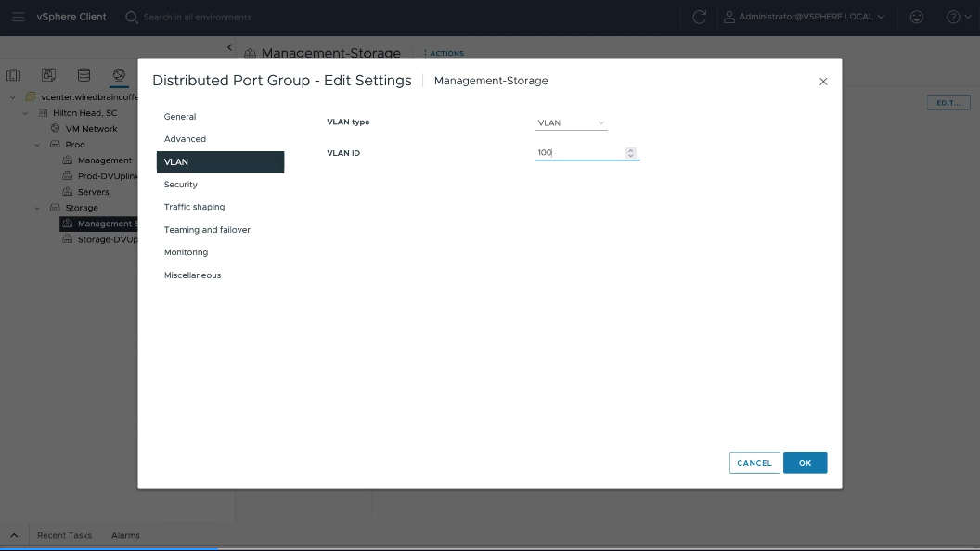Open the Administrator user account dropdown
Image resolution: width=980 pixels, height=551 pixels.
(805, 17)
